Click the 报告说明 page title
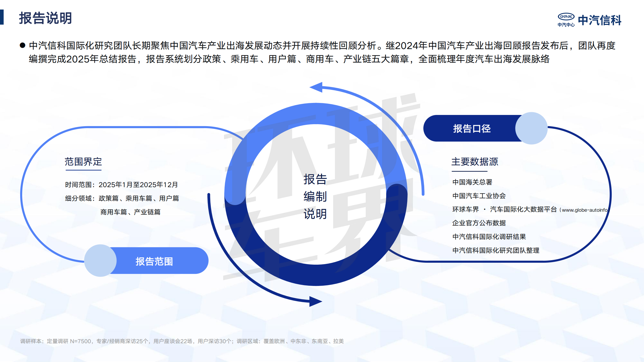This screenshot has width=644, height=362. click(x=46, y=18)
